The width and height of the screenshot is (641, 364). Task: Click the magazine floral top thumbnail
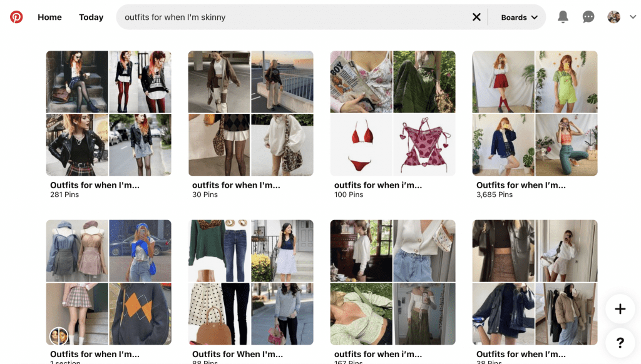point(361,82)
